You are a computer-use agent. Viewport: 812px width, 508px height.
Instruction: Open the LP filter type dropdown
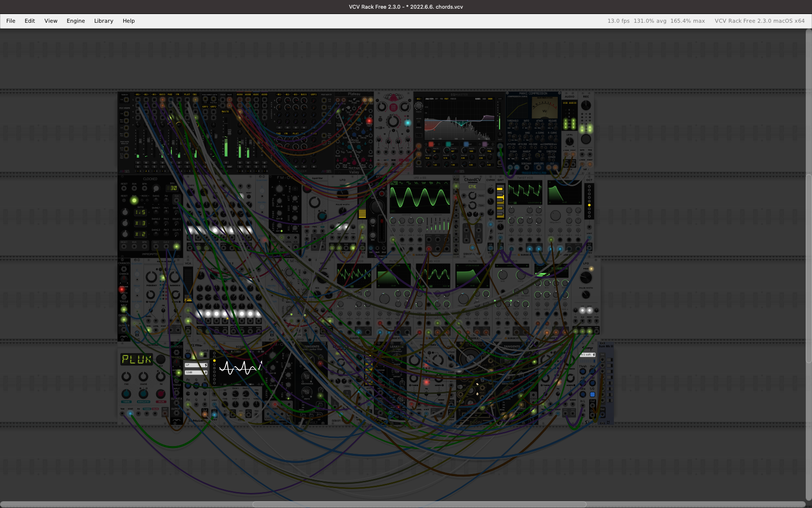(196, 365)
